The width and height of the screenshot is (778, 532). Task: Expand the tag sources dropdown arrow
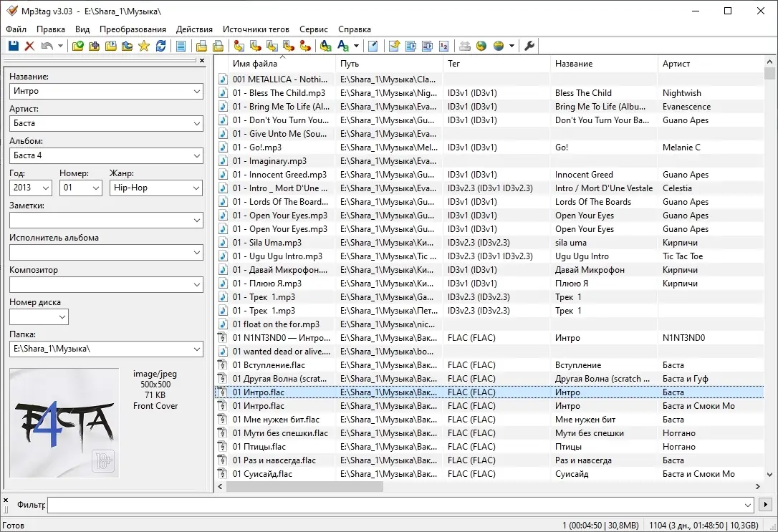512,46
